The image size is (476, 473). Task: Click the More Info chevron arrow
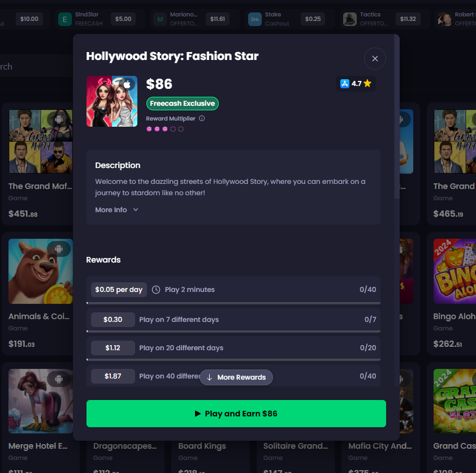click(x=136, y=210)
